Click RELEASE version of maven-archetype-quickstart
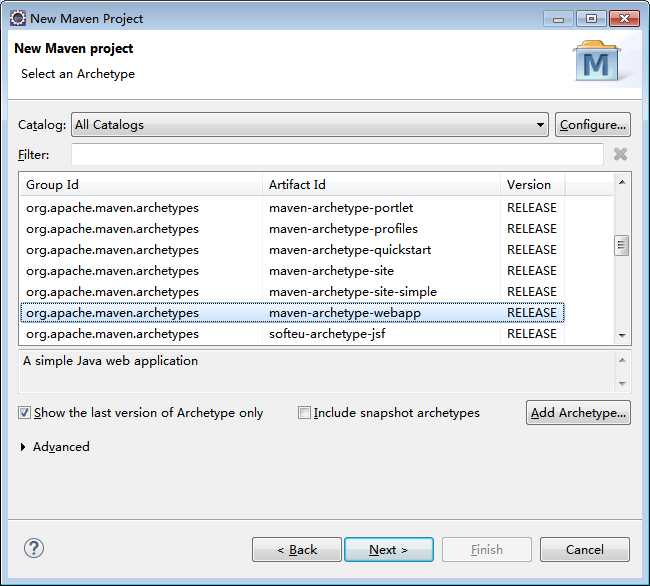 [532, 250]
